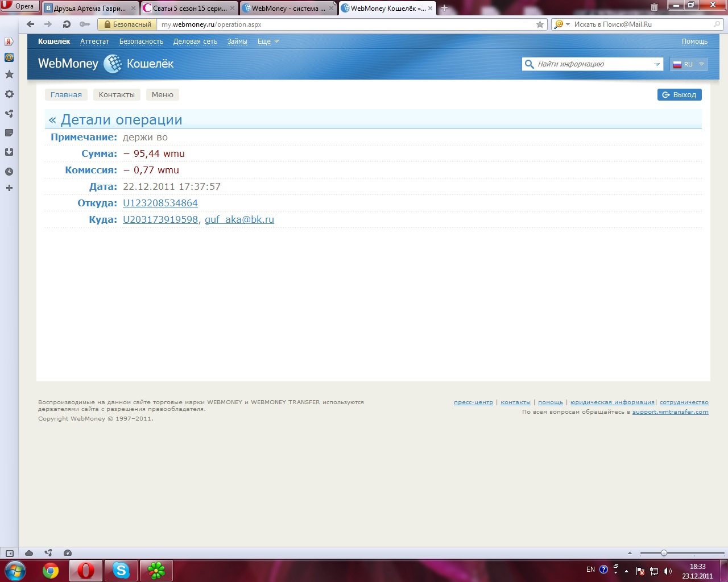728x582 pixels.
Task: Open History clock panel in sidebar
Action: click(x=9, y=172)
